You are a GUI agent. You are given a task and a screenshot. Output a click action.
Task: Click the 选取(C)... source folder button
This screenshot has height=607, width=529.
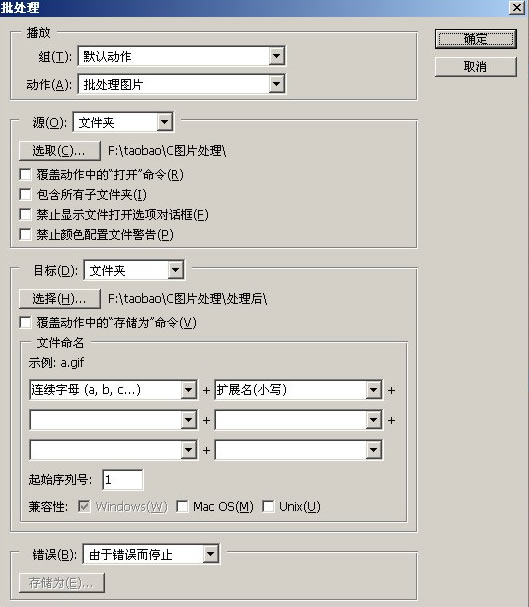(60, 151)
